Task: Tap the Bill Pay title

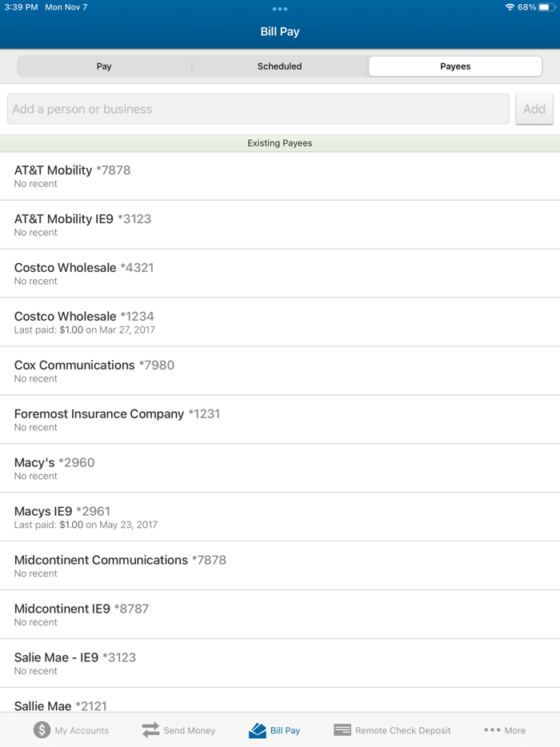Action: tap(280, 31)
